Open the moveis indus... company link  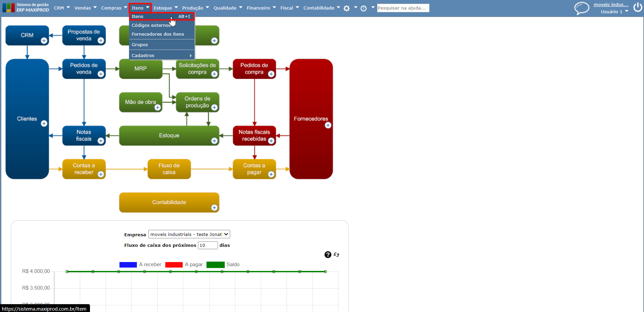click(x=611, y=4)
